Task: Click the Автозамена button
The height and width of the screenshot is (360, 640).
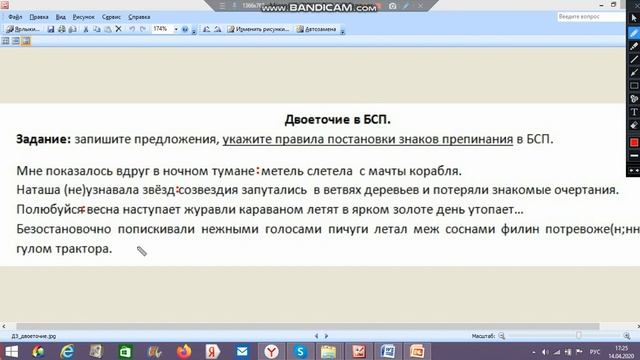Action: pyautogui.click(x=316, y=29)
